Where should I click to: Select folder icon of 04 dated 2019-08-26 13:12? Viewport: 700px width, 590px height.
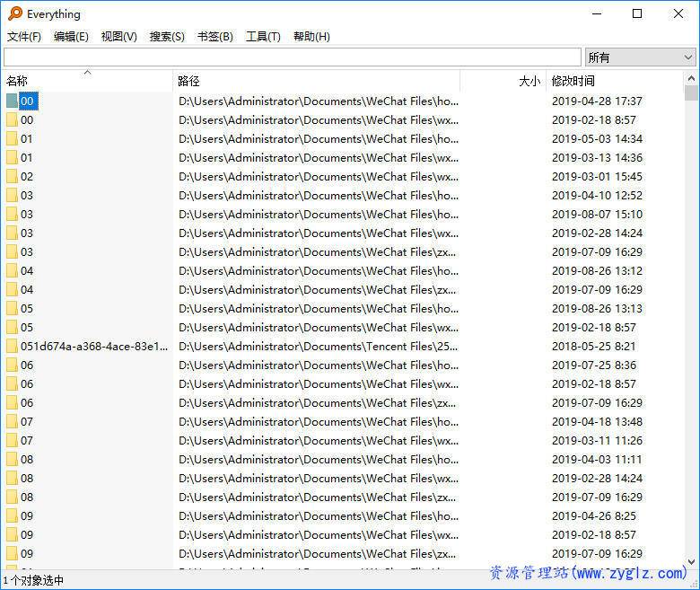(12, 270)
